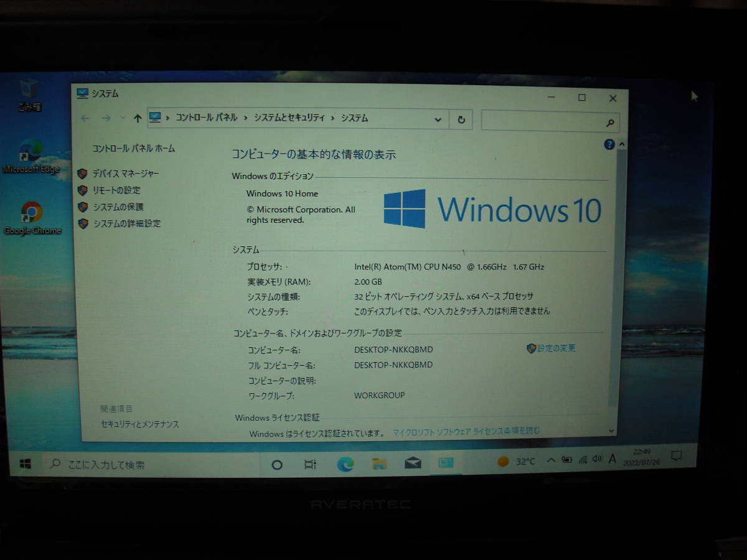The image size is (747, 560).
Task: Open Advanced system settings (システムの詳細設定)
Action: (x=127, y=223)
